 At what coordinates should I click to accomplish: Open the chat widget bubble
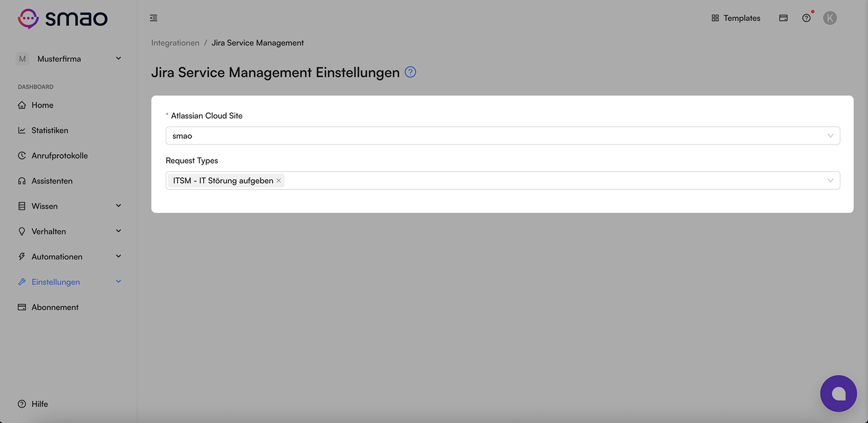(839, 394)
